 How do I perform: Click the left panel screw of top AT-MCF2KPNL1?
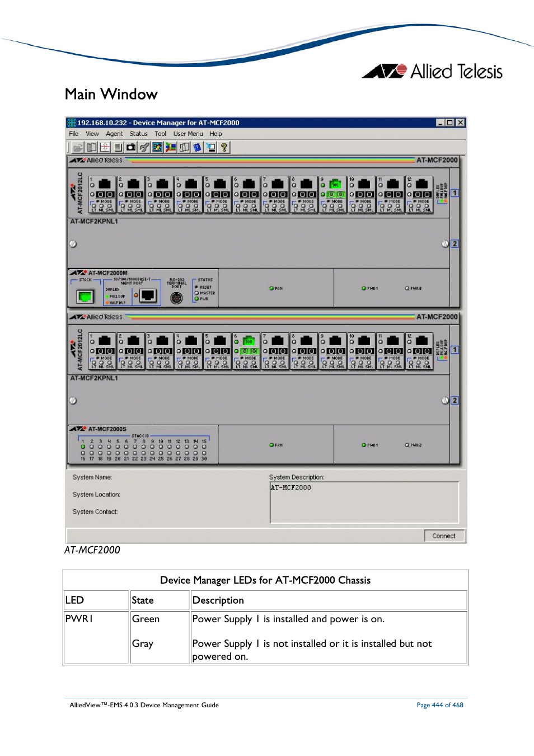point(73,244)
